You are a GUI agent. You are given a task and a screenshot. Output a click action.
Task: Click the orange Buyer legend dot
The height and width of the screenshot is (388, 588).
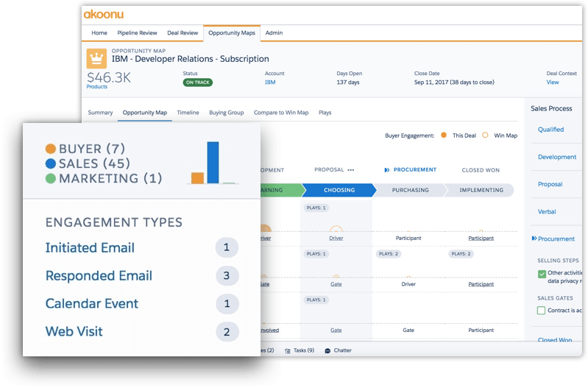(51, 149)
